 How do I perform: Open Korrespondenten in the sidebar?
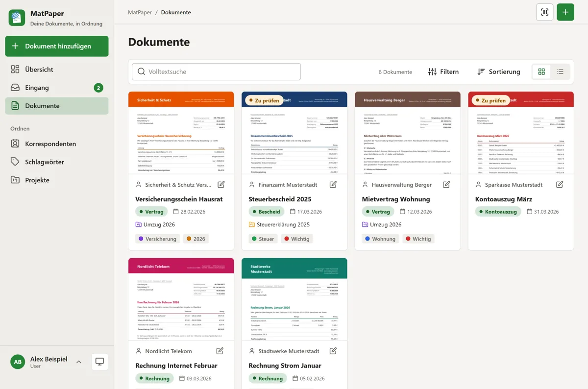pyautogui.click(x=57, y=144)
